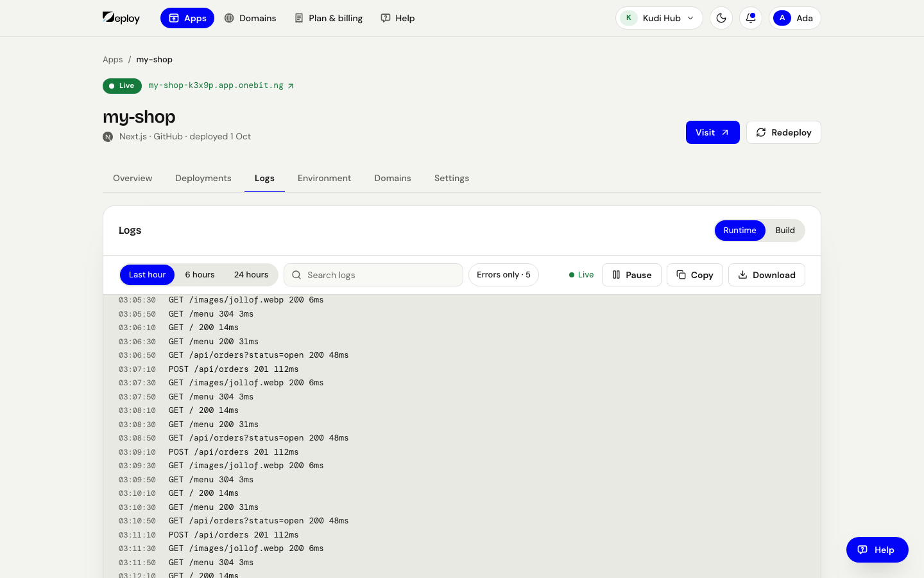Click log line 03:06:50 GET /api/orders?status=open
Image resolution: width=924 pixels, height=578 pixels.
tap(462, 355)
